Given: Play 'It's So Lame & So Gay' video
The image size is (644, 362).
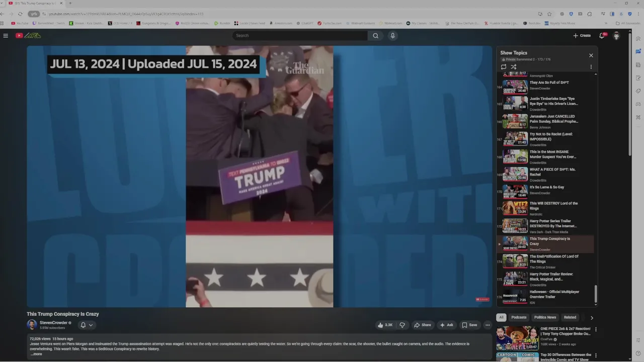Looking at the screenshot, I should pos(545,192).
